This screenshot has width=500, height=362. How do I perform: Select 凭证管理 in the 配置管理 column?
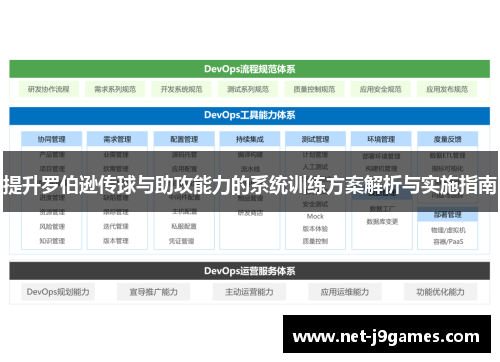[x=181, y=241]
